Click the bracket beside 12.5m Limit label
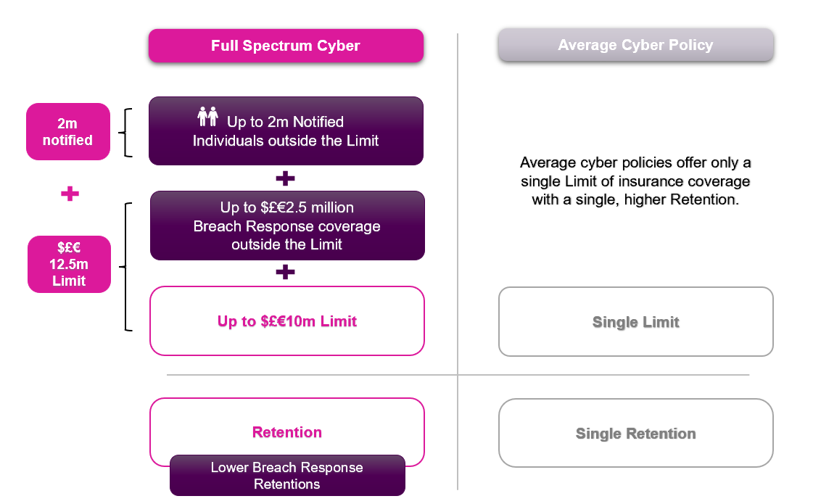The image size is (821, 504). coord(125,267)
